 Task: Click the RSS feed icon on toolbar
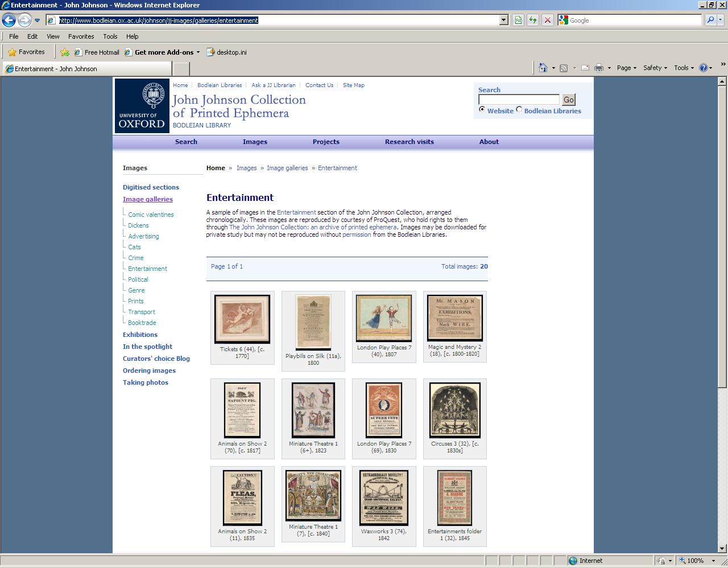[x=563, y=67]
